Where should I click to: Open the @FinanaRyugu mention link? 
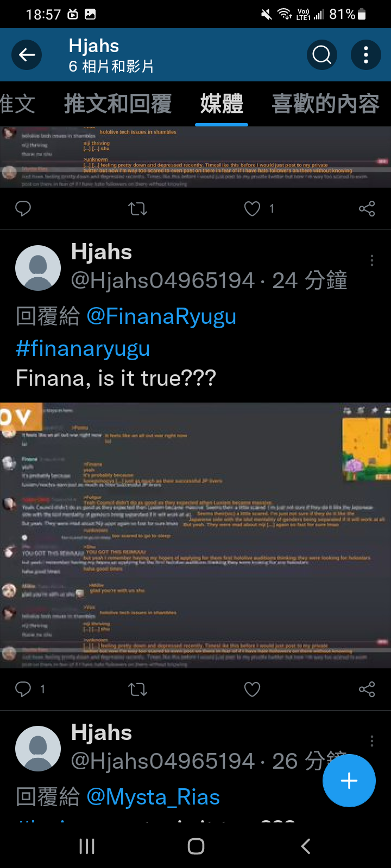click(x=161, y=316)
